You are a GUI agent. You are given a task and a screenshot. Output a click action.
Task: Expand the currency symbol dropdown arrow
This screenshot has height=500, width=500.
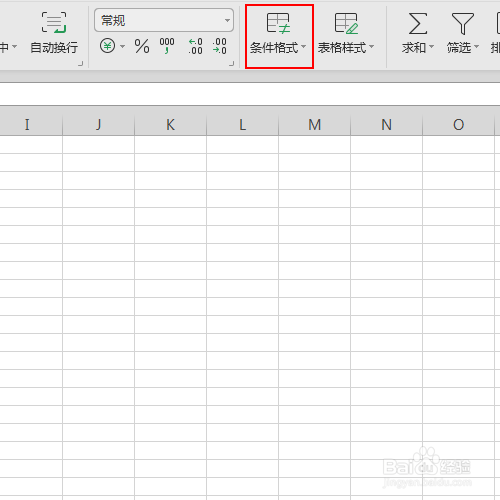click(x=122, y=46)
